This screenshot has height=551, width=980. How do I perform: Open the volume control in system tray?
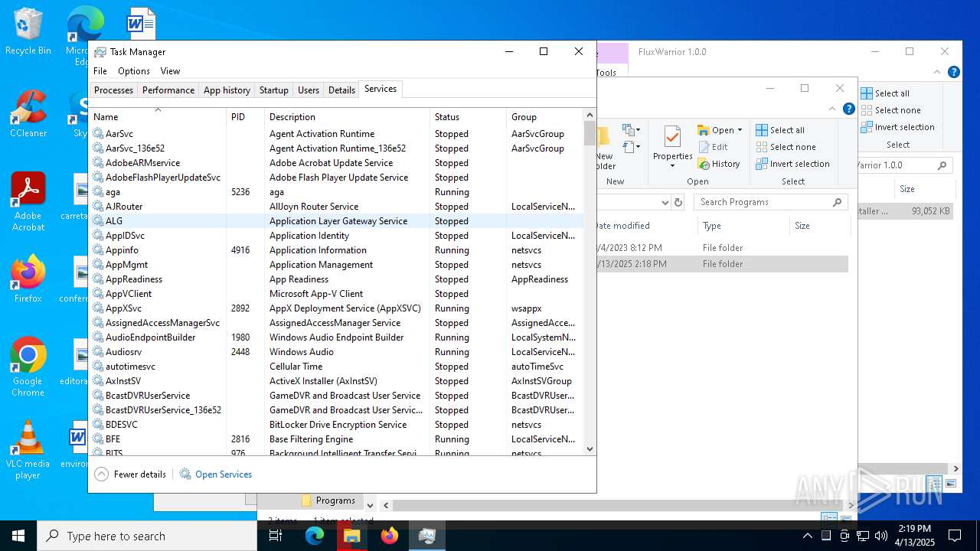click(x=881, y=536)
